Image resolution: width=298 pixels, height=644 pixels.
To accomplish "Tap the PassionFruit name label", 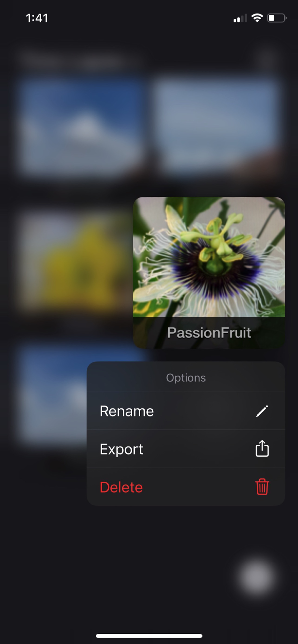I will [x=209, y=333].
